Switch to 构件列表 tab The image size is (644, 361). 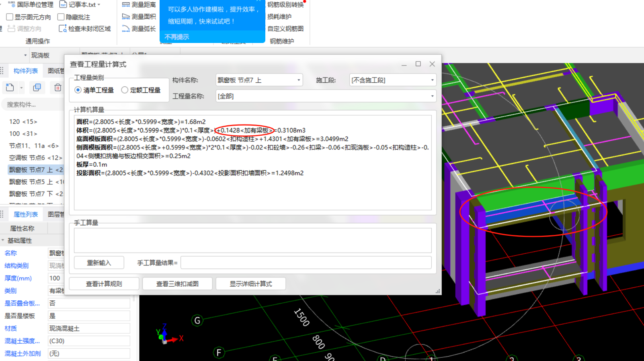point(25,71)
